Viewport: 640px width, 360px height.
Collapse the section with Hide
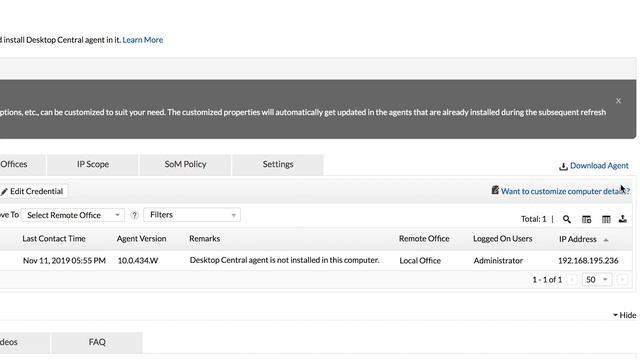624,315
